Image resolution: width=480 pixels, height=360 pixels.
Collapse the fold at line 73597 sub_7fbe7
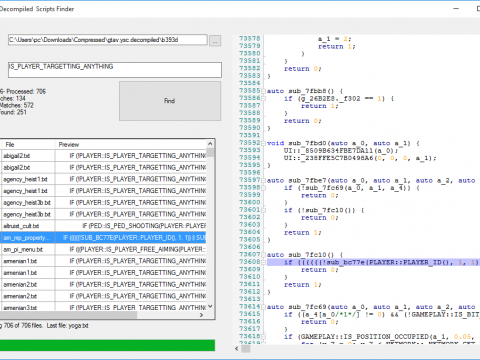point(264,180)
